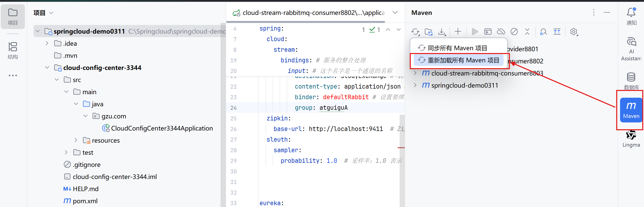The width and height of the screenshot is (644, 207).
Task: Open Maven settings gear icon
Action: point(574,32)
